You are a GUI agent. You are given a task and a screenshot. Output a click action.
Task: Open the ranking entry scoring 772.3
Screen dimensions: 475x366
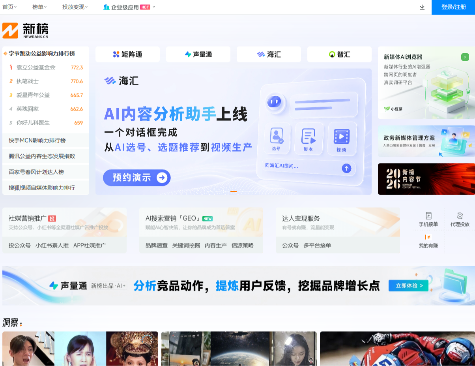tap(45, 67)
